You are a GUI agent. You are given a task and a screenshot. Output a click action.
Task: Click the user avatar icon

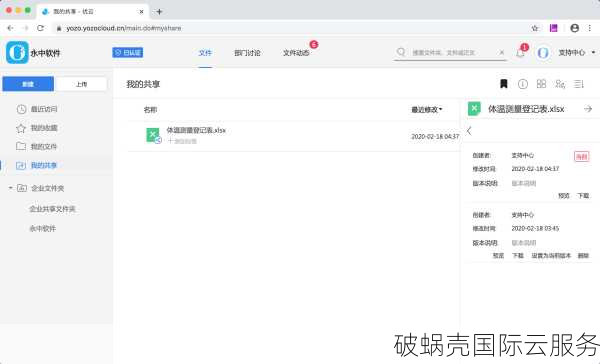(x=543, y=52)
